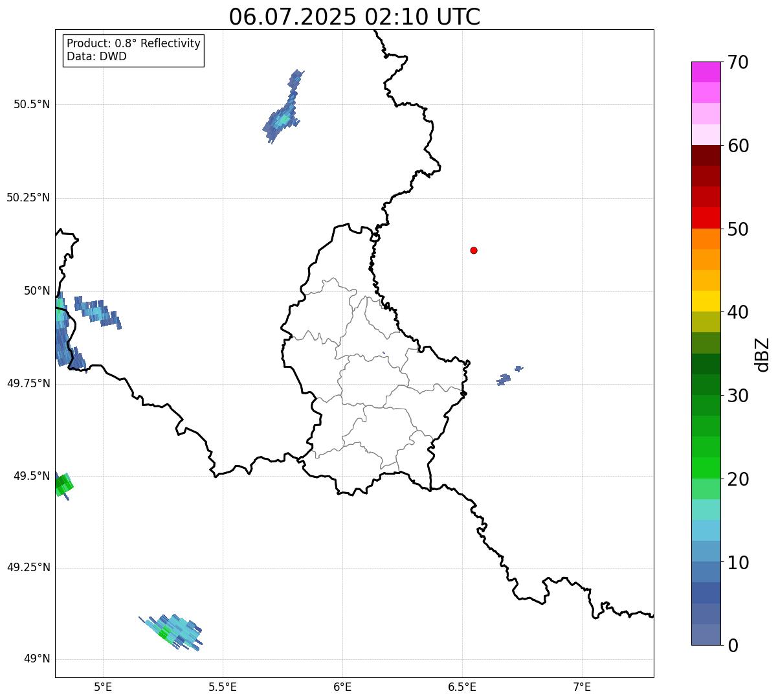The height and width of the screenshot is (700, 778).
Task: Click the 49.5°N latitude tick label
Action: 32,476
